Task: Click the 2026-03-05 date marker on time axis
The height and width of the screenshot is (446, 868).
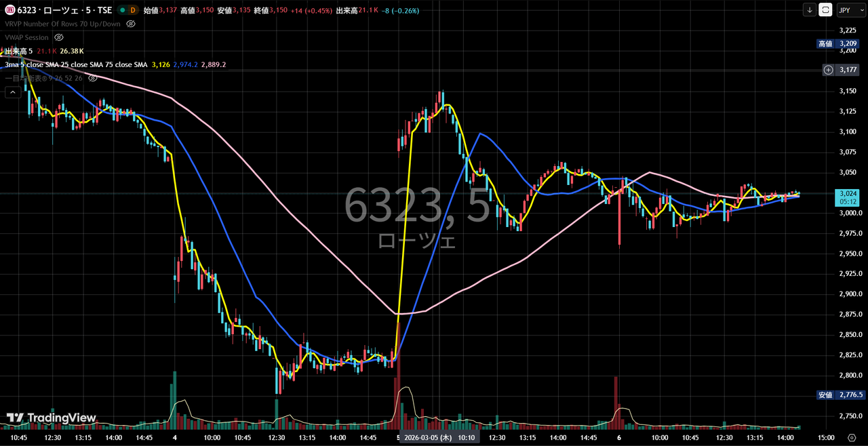Action: (x=427, y=438)
